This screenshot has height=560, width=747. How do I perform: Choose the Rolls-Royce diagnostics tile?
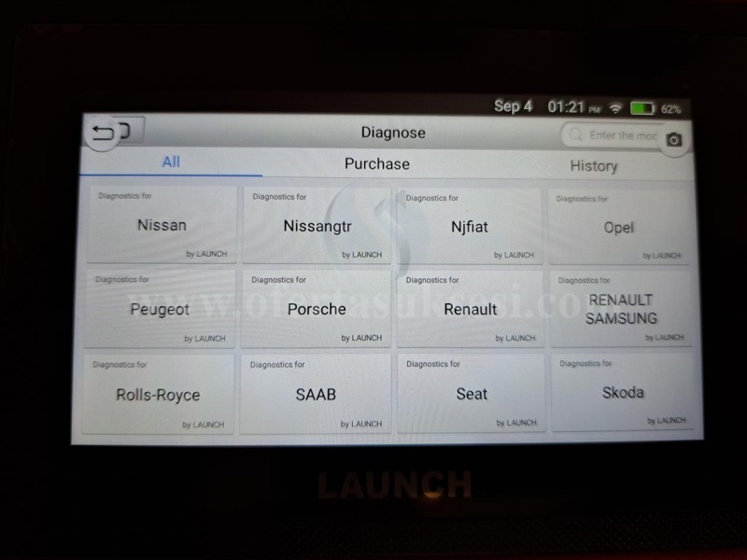[158, 394]
